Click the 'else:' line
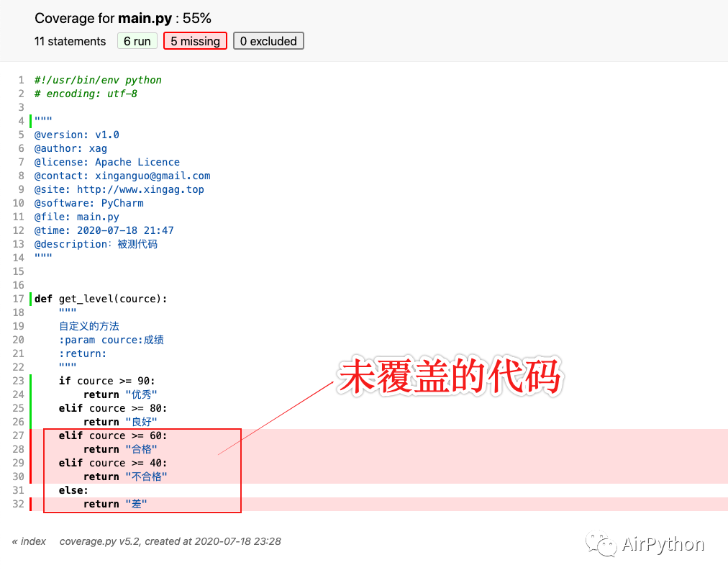Image resolution: width=728 pixels, height=578 pixels. tap(73, 491)
